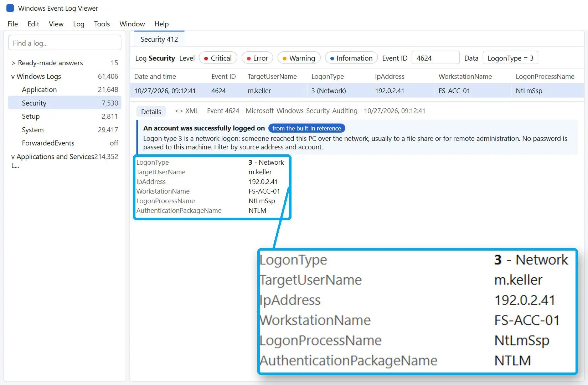Collapse Applications and Services Logs node

click(x=13, y=157)
